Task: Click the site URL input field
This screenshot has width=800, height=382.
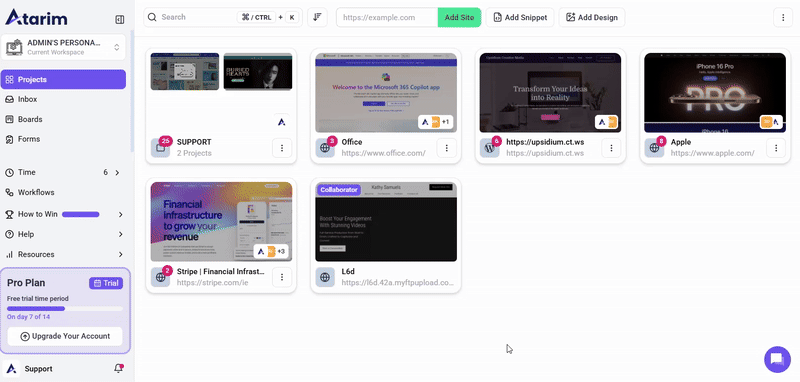Action: [387, 17]
